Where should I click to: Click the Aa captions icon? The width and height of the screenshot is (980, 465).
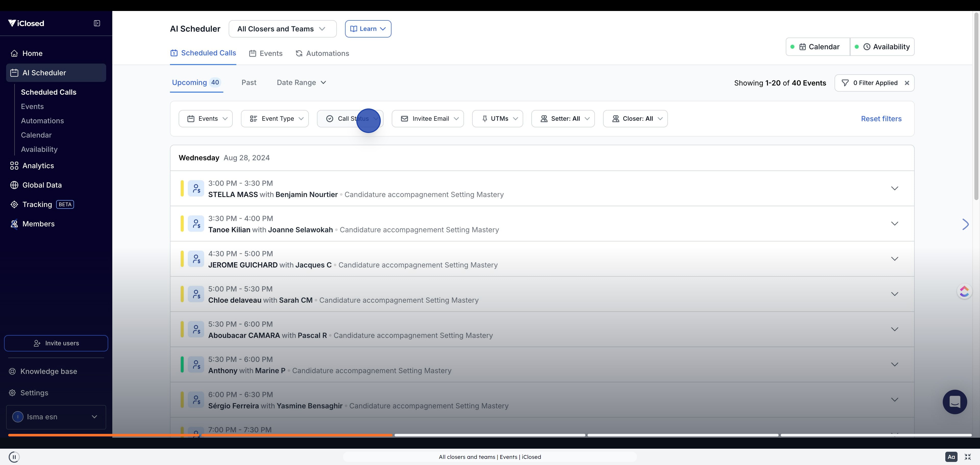click(x=951, y=457)
